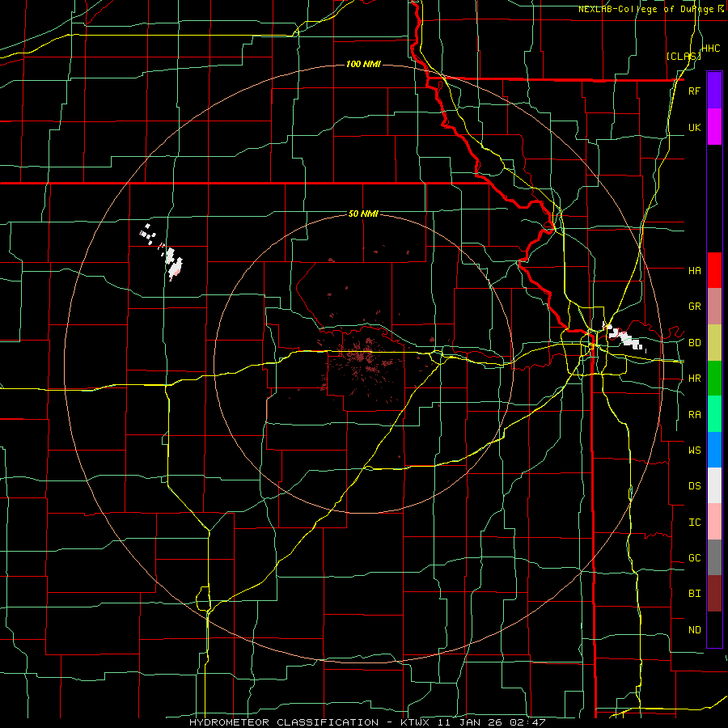Click the IC legend label
The image size is (728, 728).
[694, 523]
